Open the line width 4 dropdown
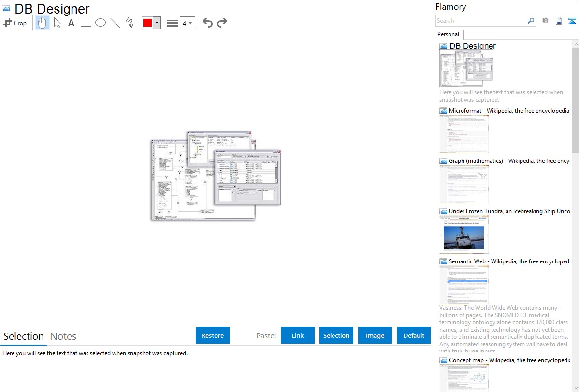579x392 pixels. click(x=187, y=23)
